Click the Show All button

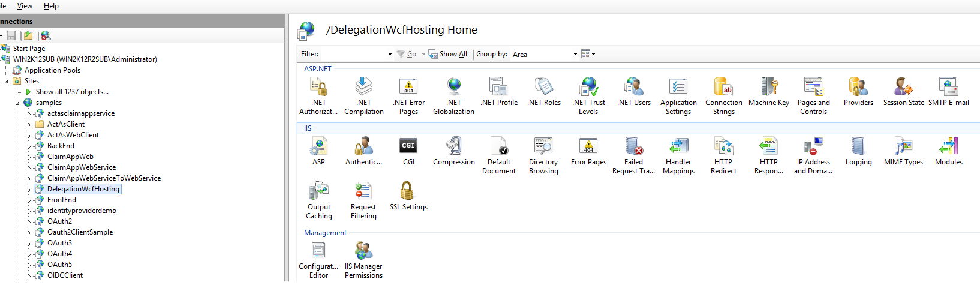pos(448,54)
